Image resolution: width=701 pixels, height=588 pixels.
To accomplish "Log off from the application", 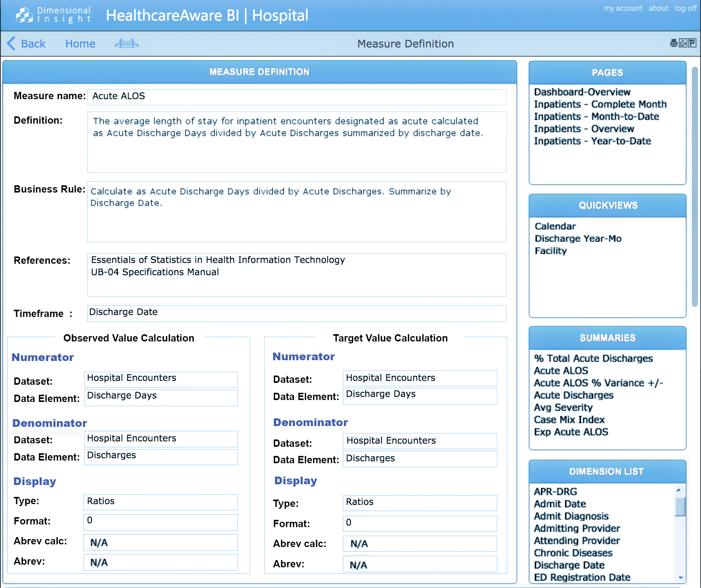I will point(685,8).
